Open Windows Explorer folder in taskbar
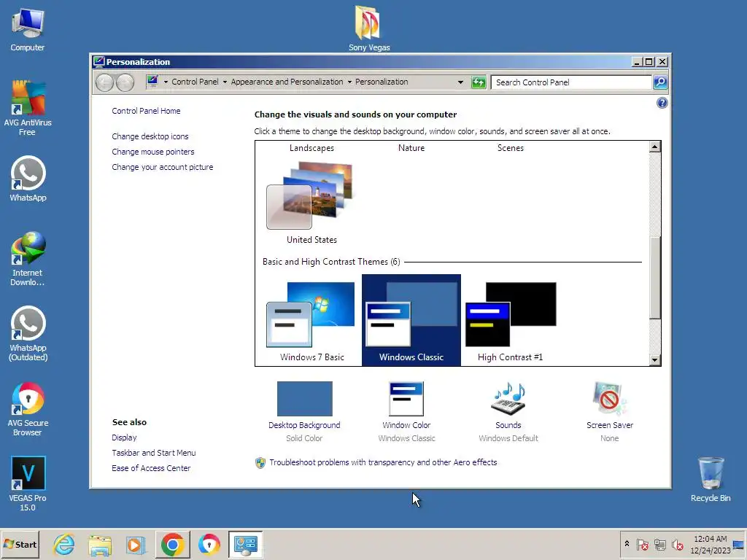747x560 pixels. pyautogui.click(x=100, y=545)
